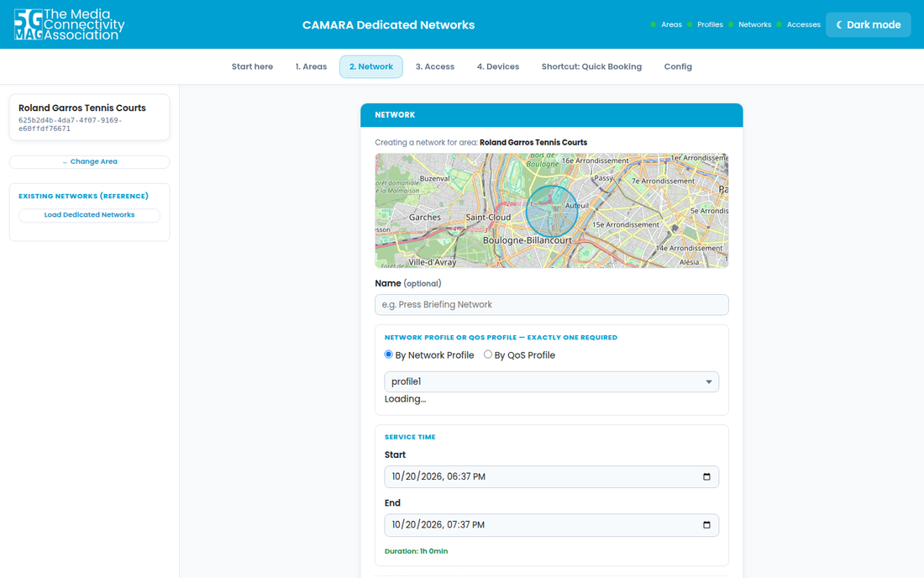Click the Duration: 1h 0min text

(x=416, y=551)
